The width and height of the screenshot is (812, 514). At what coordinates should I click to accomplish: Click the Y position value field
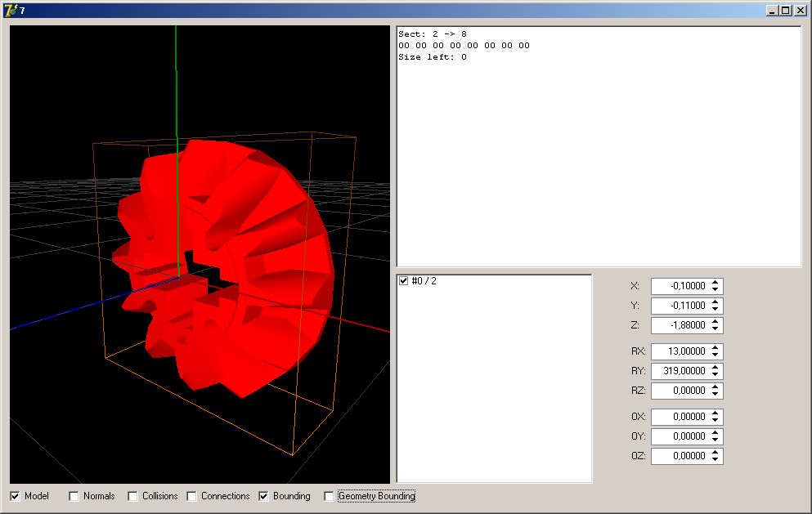(x=680, y=306)
